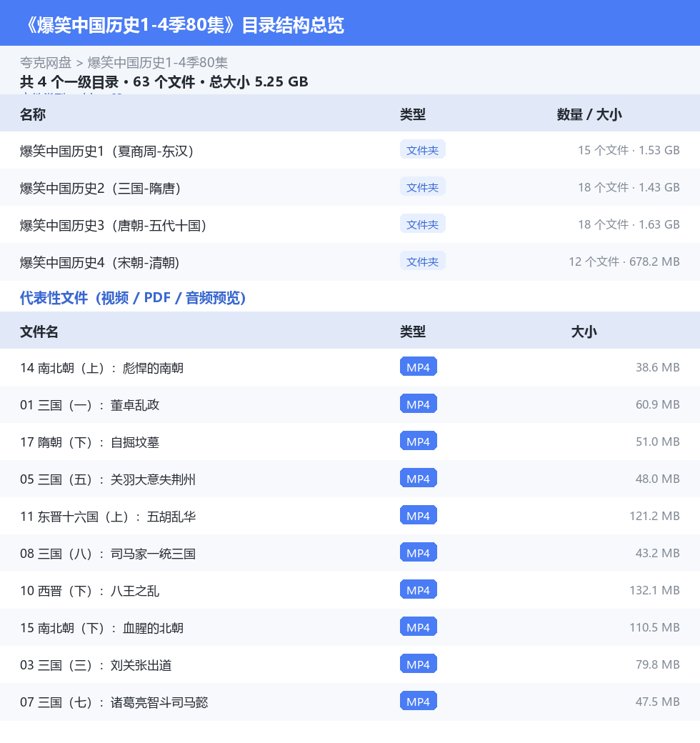Screen dimensions: 700x743
Task: Click the MP4 badge for 刘关张出道
Action: (x=418, y=664)
